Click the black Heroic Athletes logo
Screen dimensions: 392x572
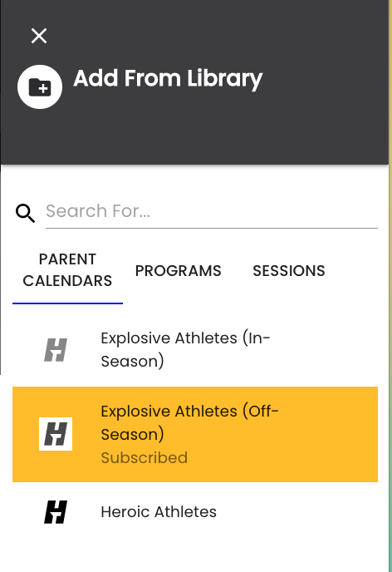coord(56,512)
